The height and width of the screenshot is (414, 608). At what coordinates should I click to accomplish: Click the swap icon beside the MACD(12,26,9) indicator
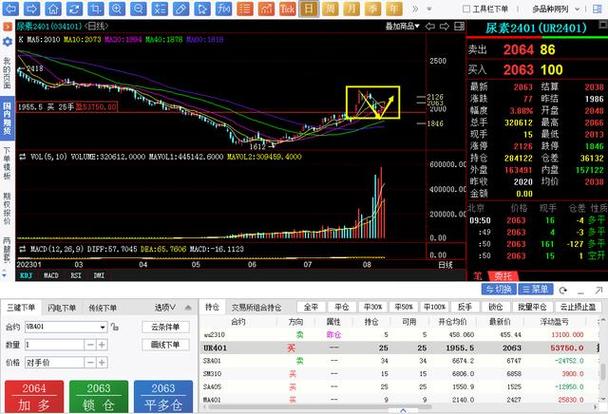point(22,249)
